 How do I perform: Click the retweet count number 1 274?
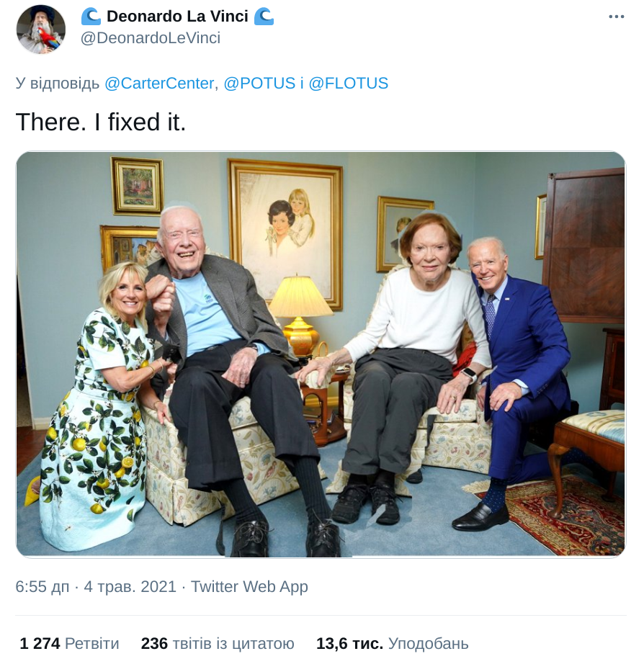40,644
